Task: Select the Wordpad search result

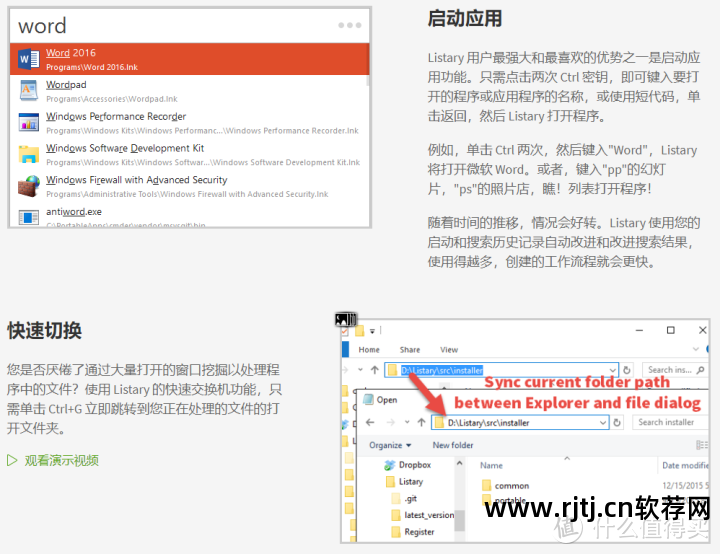Action: coord(190,90)
